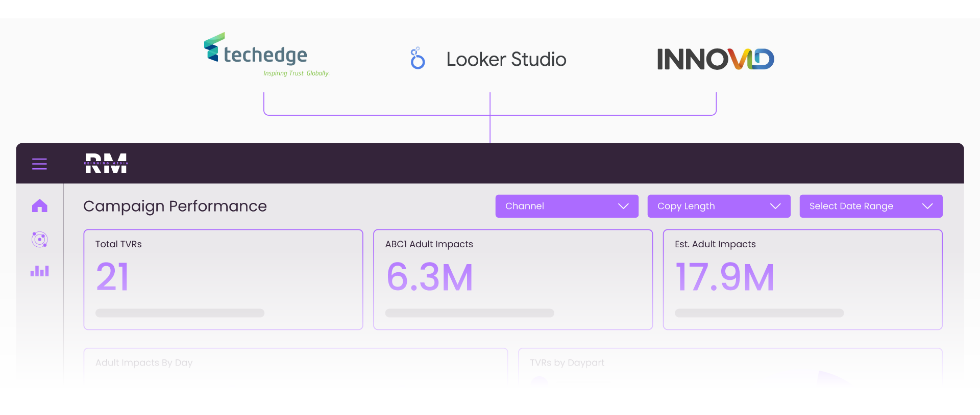The width and height of the screenshot is (980, 415).
Task: Open the Copy Length dropdown
Action: click(719, 206)
